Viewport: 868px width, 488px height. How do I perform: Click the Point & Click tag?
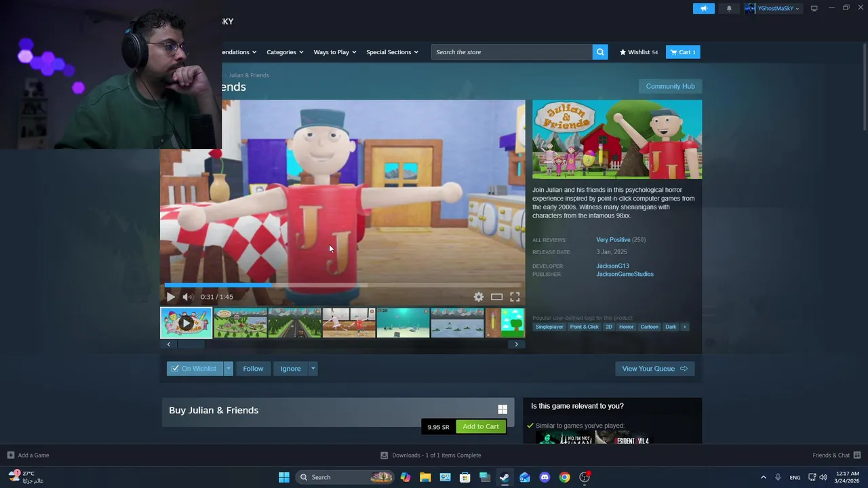click(x=584, y=327)
